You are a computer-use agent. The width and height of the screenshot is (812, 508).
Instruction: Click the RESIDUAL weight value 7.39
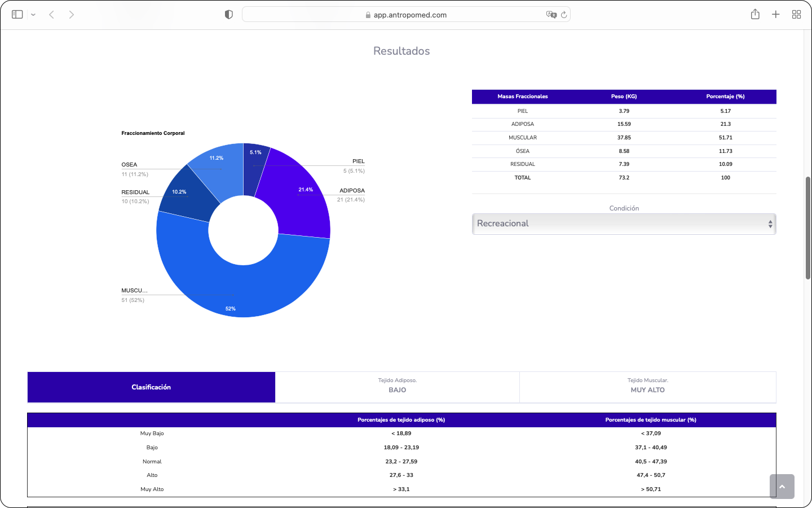click(624, 164)
